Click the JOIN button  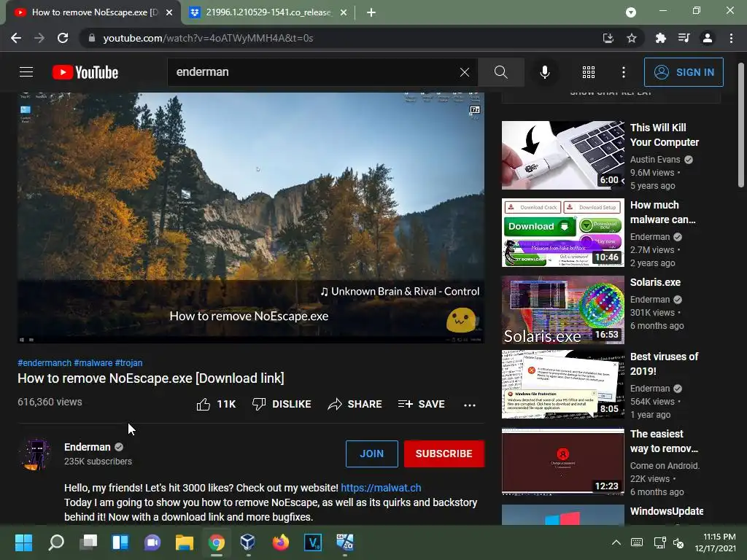pyautogui.click(x=371, y=454)
